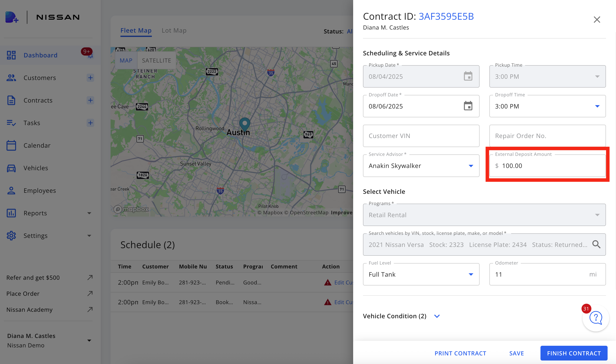This screenshot has width=616, height=364.
Task: Click the Calendar sidebar icon
Action: [x=11, y=145]
